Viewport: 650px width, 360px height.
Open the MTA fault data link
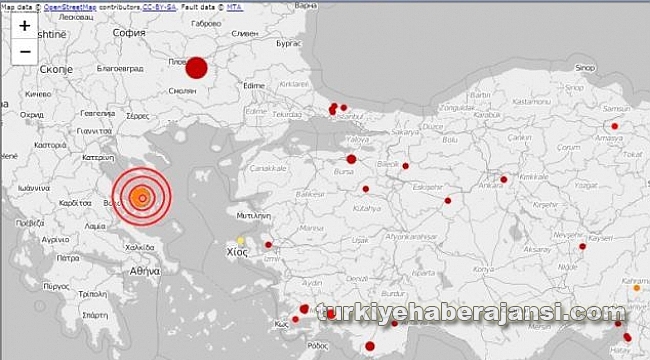click(234, 7)
